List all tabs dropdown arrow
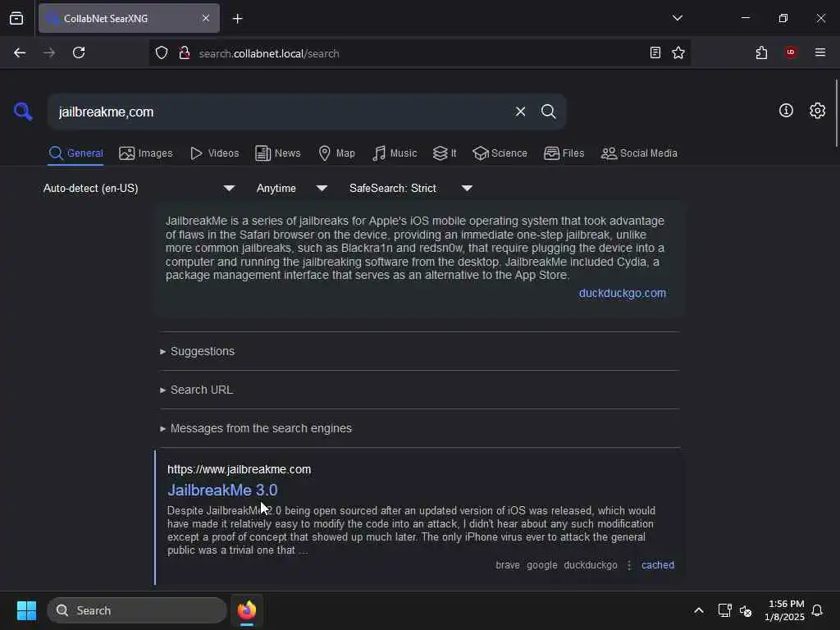 (x=678, y=18)
